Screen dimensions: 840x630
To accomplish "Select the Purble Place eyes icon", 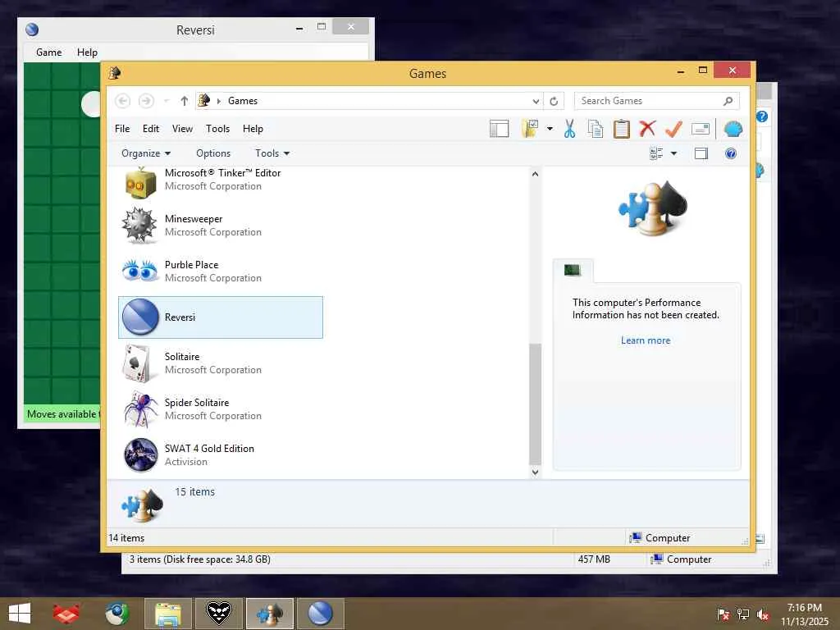I will 140,271.
